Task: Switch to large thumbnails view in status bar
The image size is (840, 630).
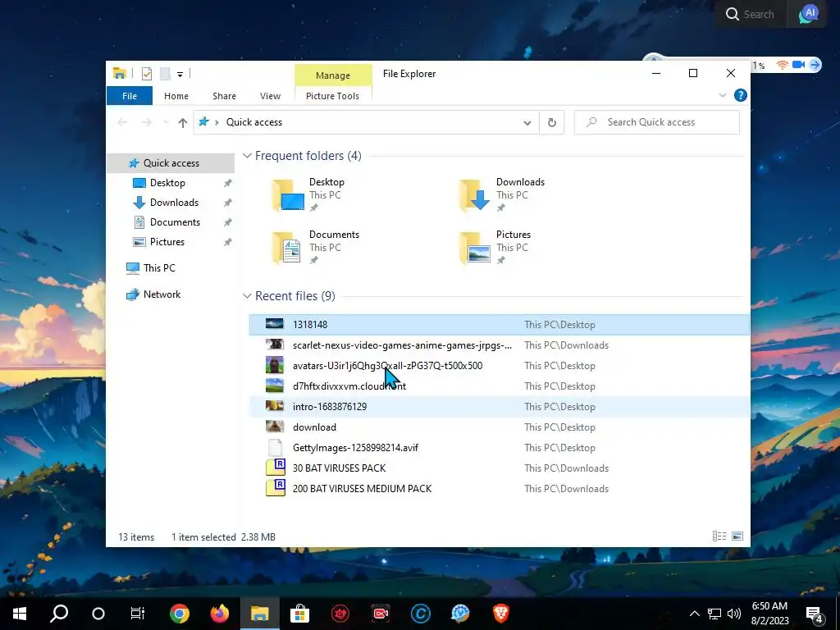Action: (x=737, y=536)
